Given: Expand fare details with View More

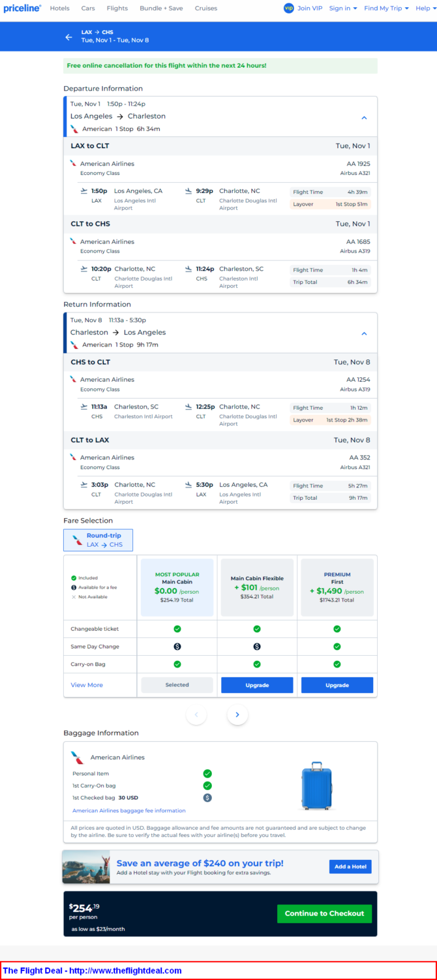Looking at the screenshot, I should click(87, 685).
